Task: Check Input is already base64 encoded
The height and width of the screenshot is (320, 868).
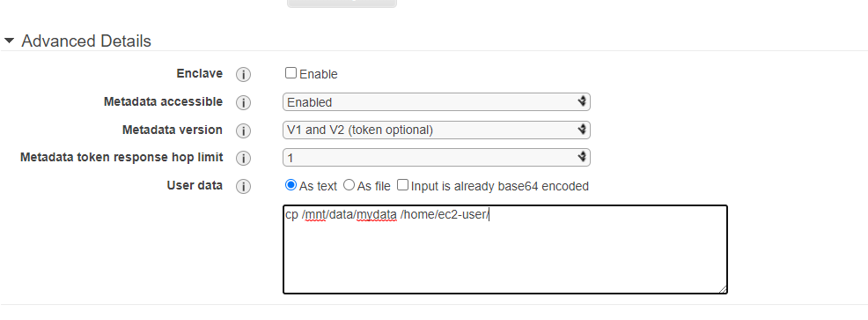Action: 402,184
